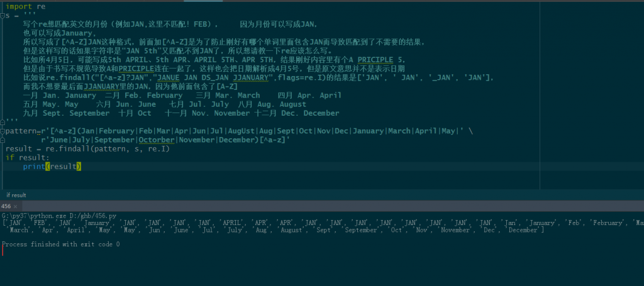Click 'December' at end of console output
Screen dimensions: 644x286
(x=525, y=230)
